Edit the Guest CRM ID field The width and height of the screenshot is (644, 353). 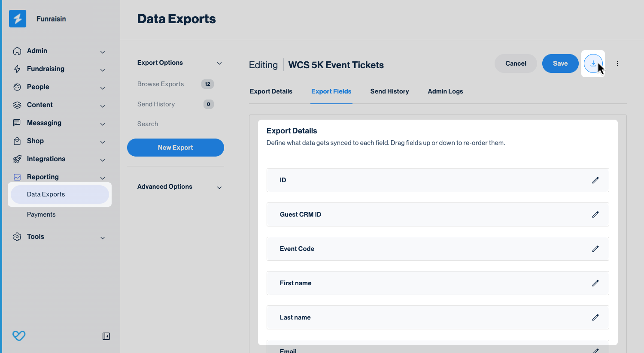595,214
